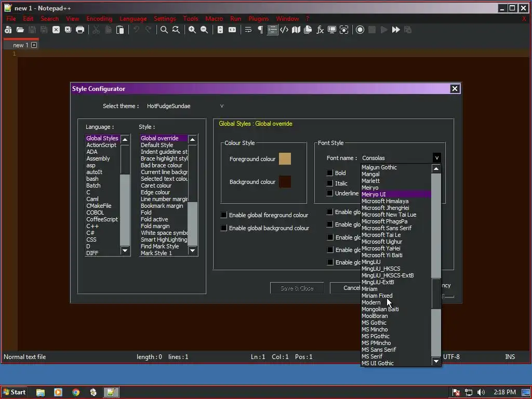Image resolution: width=532 pixels, height=399 pixels.
Task: Click the Replace toolbar icon
Action: click(176, 30)
